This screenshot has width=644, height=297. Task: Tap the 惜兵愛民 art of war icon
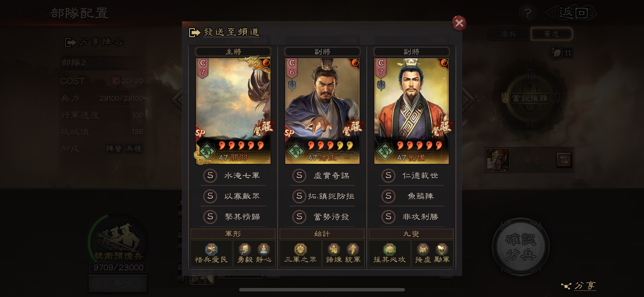click(x=211, y=253)
